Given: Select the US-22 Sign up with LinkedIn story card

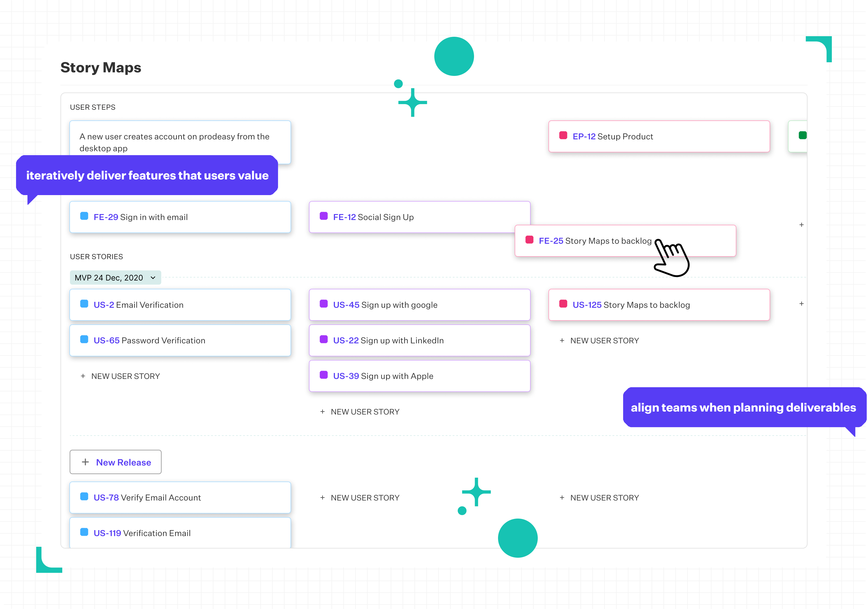Looking at the screenshot, I should point(420,340).
